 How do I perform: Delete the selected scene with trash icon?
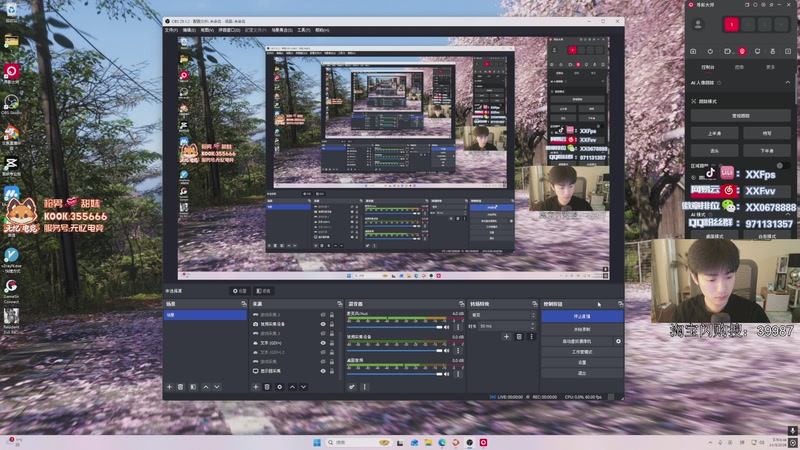pos(181,387)
